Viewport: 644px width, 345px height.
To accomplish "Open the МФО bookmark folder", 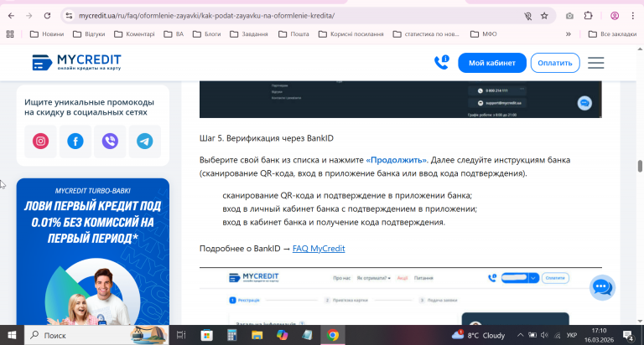I will coord(483,34).
